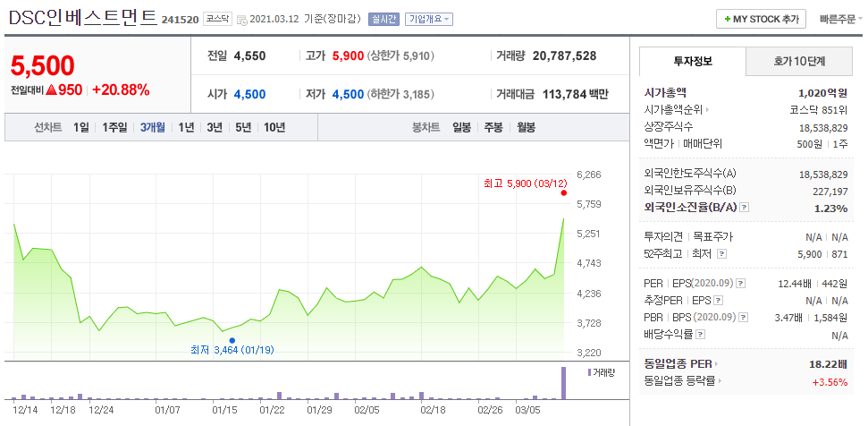The height and width of the screenshot is (426, 868).
Task: Click the 6,266 price axis label
Action: coord(588,175)
